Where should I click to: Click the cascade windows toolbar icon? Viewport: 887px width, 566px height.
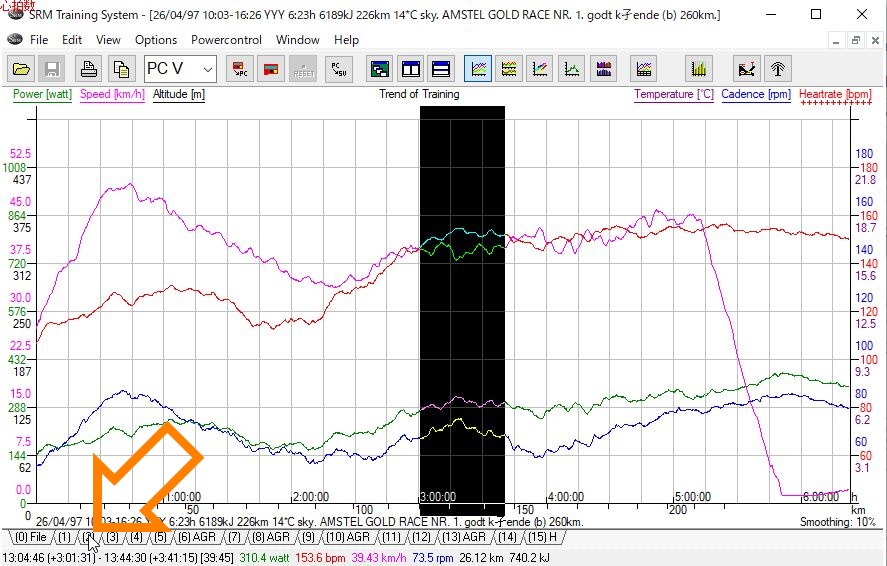point(380,69)
